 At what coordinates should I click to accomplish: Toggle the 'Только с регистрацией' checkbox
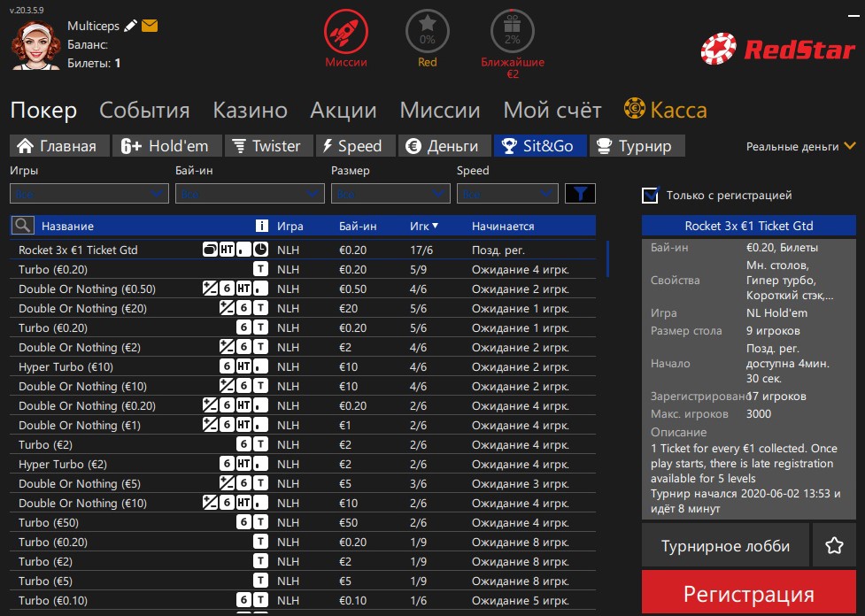[x=652, y=195]
